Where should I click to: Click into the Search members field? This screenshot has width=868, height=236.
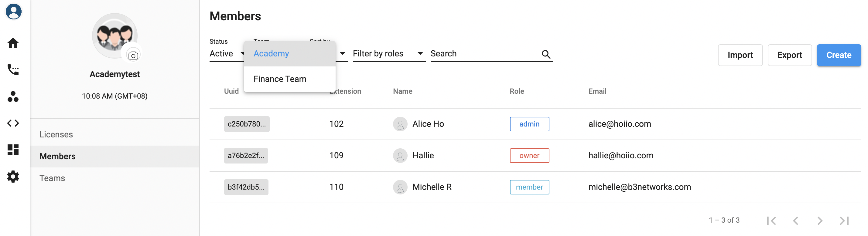484,53
